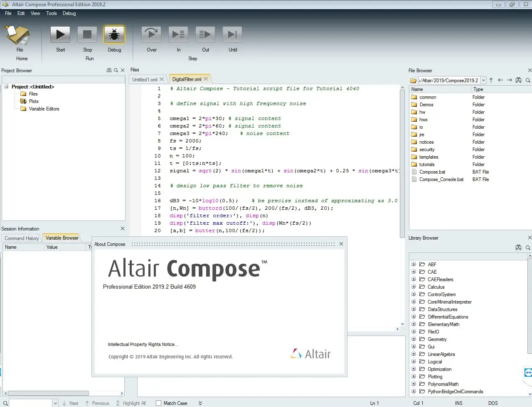Expand the CAEReaders library node

(413, 279)
